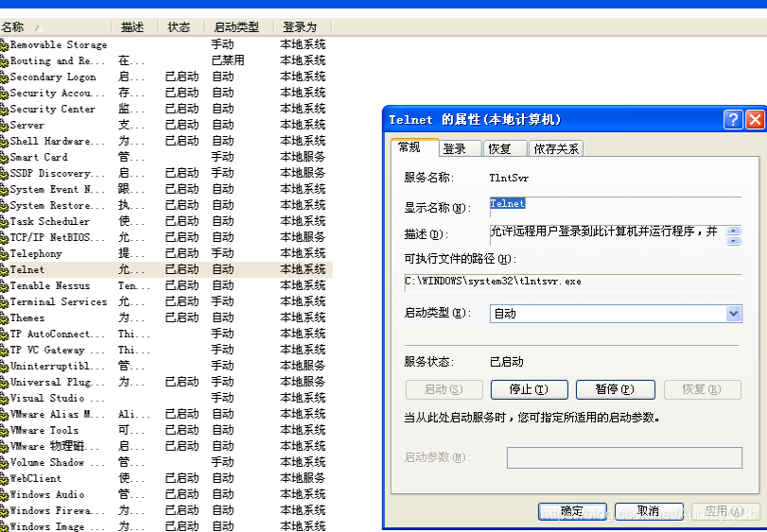Select the SSDP Discovery... service
Screen dimensions: 767x532
click(166, 174)
